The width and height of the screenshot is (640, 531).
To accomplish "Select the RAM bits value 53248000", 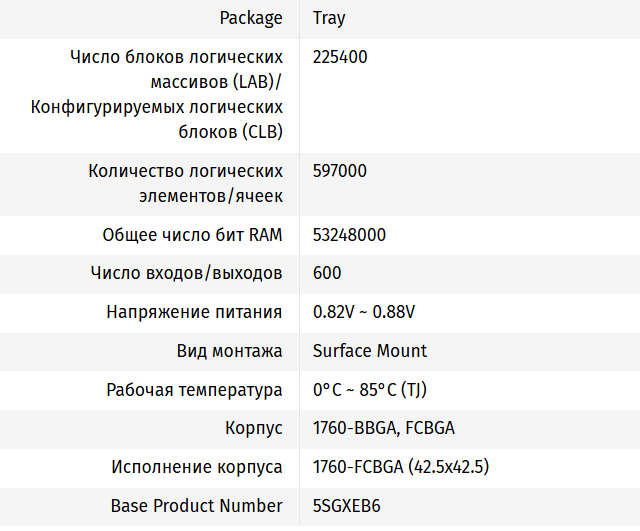I will 349,235.
